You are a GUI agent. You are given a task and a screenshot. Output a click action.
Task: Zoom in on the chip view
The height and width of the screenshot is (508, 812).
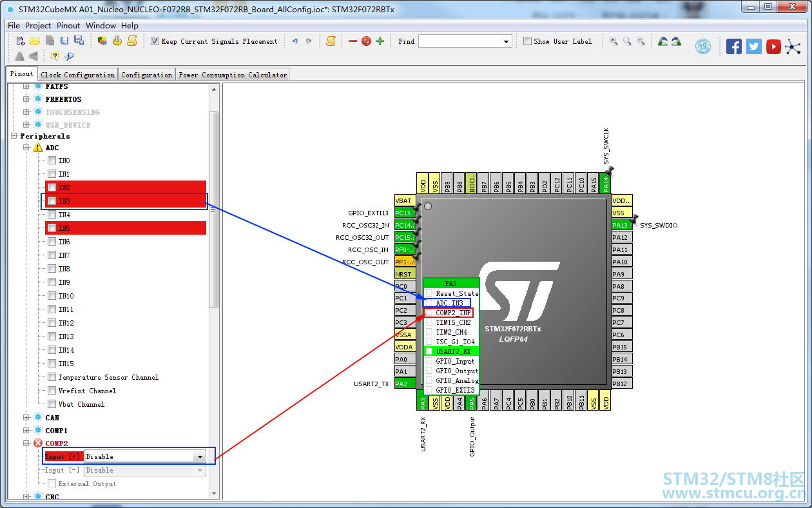click(x=614, y=41)
